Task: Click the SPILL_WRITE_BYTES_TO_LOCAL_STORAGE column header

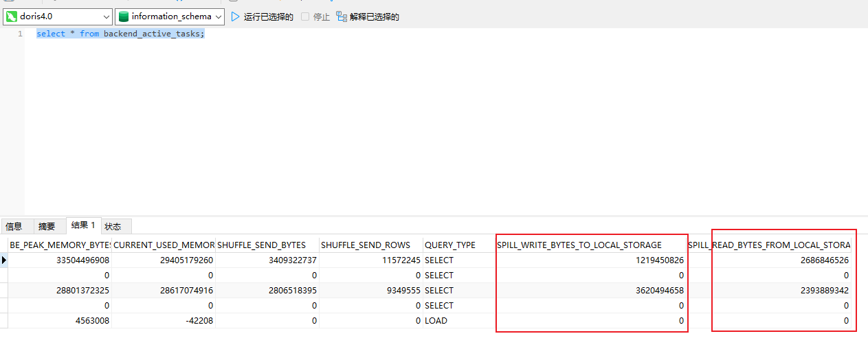Action: pos(579,245)
